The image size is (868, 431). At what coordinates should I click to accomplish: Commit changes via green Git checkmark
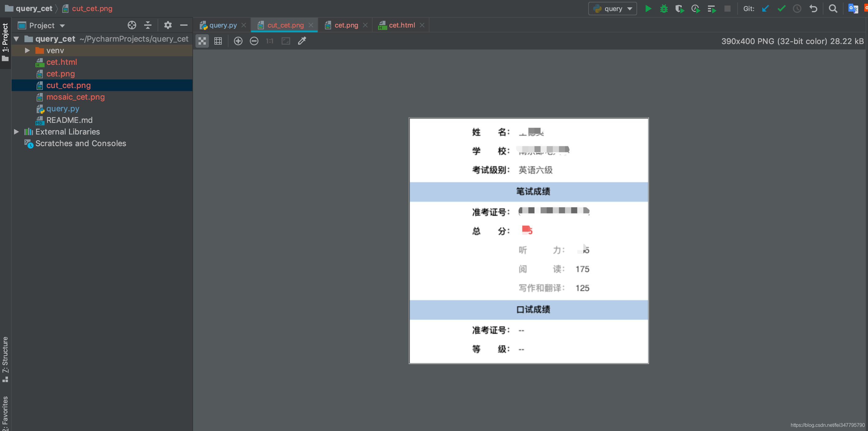[x=781, y=9]
